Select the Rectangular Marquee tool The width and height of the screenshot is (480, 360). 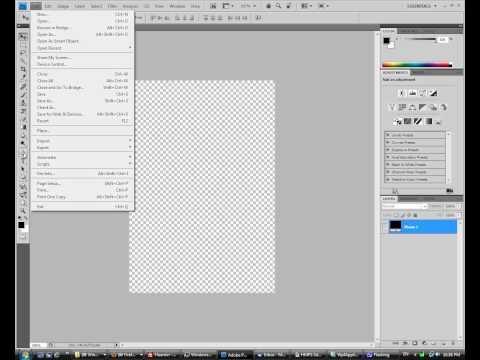(x=23, y=44)
